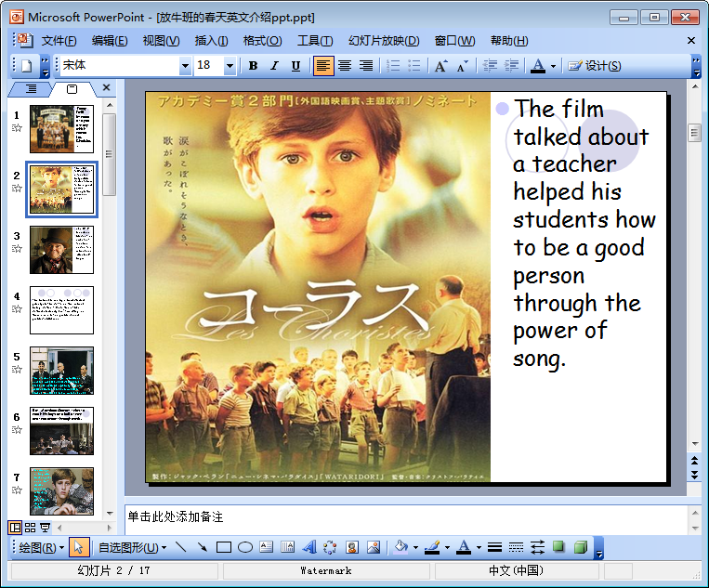
Task: Open the formatting toolbar font color dropdown arrow
Action: click(554, 66)
